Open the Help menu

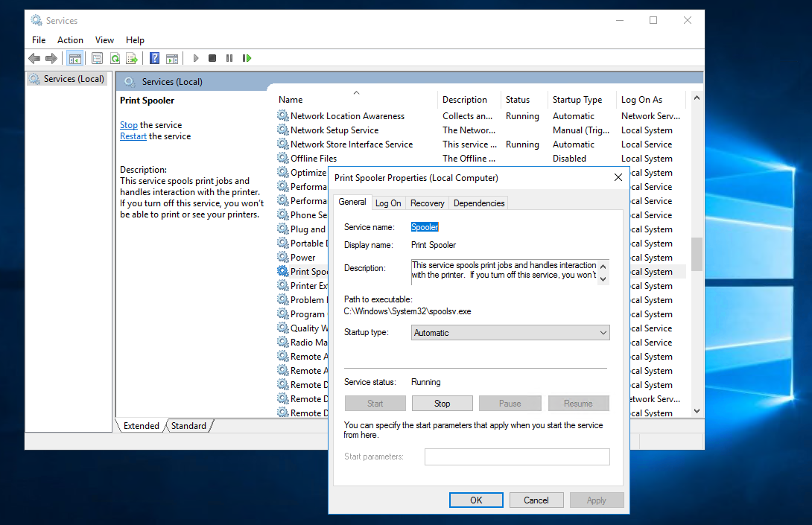[x=135, y=40]
